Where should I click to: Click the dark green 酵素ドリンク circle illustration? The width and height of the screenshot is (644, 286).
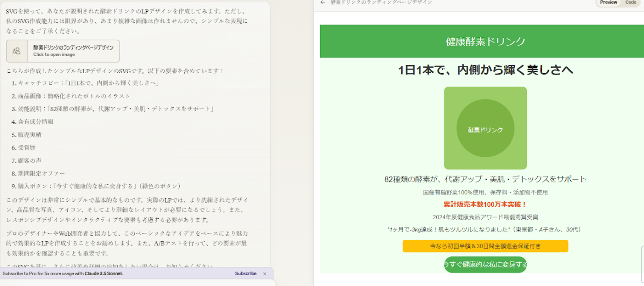click(x=485, y=129)
